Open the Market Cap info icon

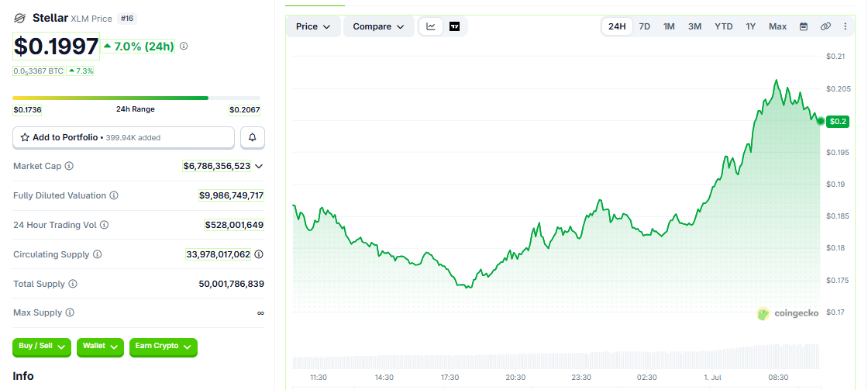[69, 166]
